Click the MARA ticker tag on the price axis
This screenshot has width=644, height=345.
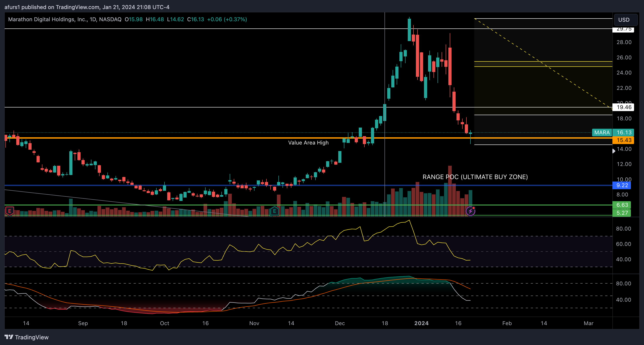[602, 133]
